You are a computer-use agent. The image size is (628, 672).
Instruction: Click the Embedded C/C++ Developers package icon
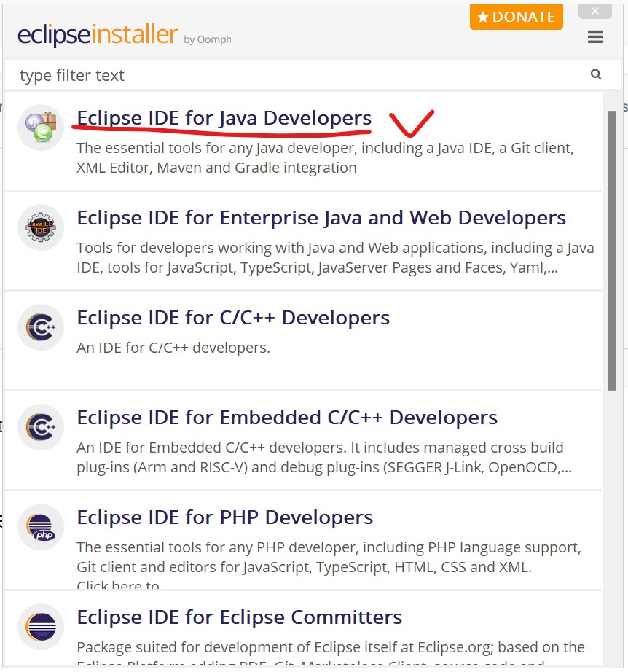pos(41,427)
